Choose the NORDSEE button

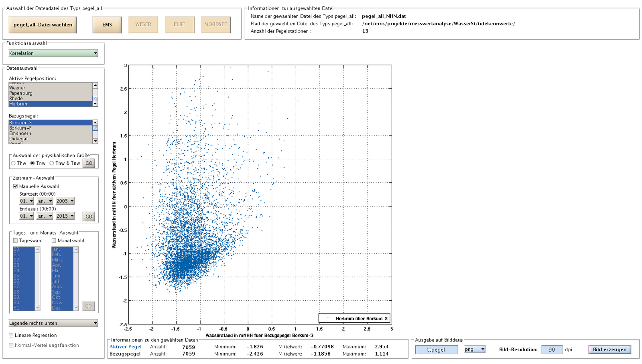216,24
